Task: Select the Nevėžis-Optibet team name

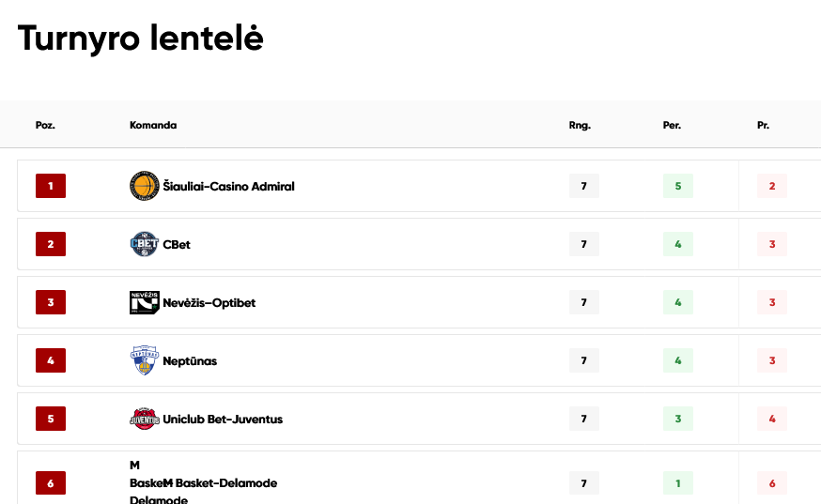Action: [x=209, y=302]
